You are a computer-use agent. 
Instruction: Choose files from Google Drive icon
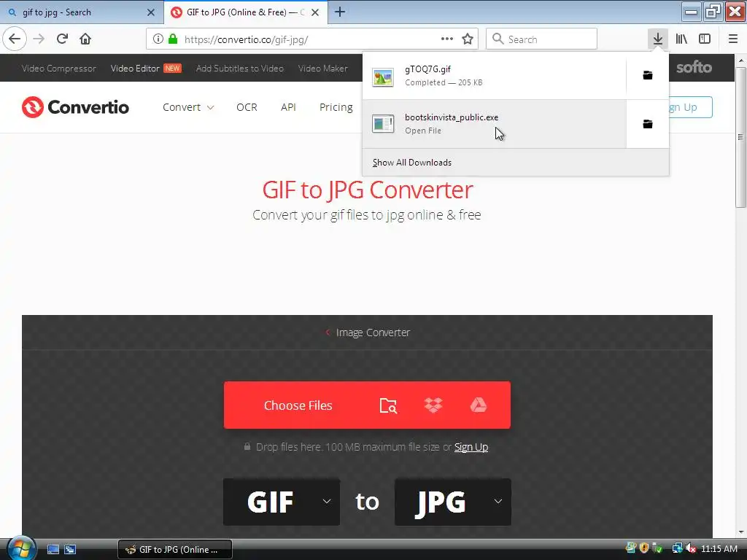pos(479,405)
